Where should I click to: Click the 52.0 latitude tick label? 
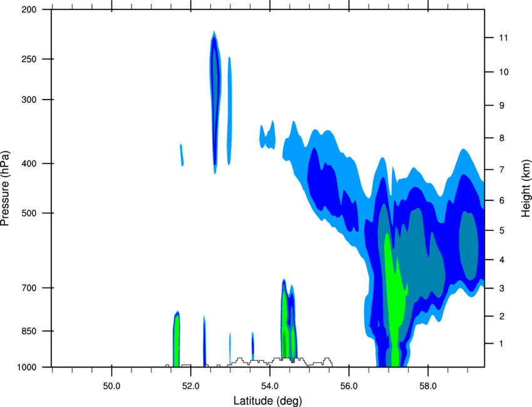(191, 386)
